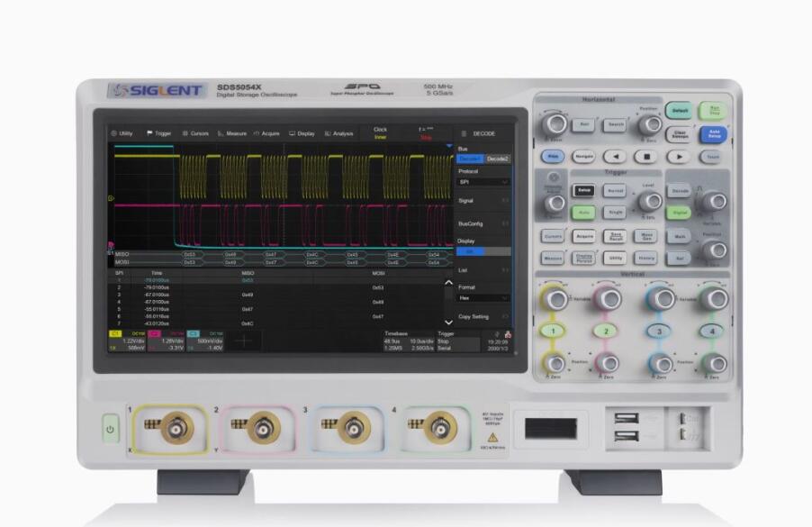Push the Search button

(615, 125)
